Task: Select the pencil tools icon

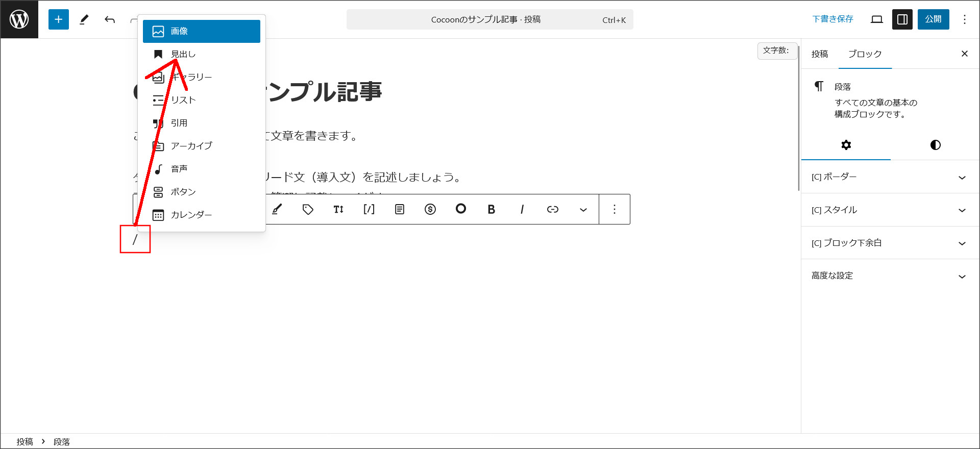Action: (x=84, y=19)
